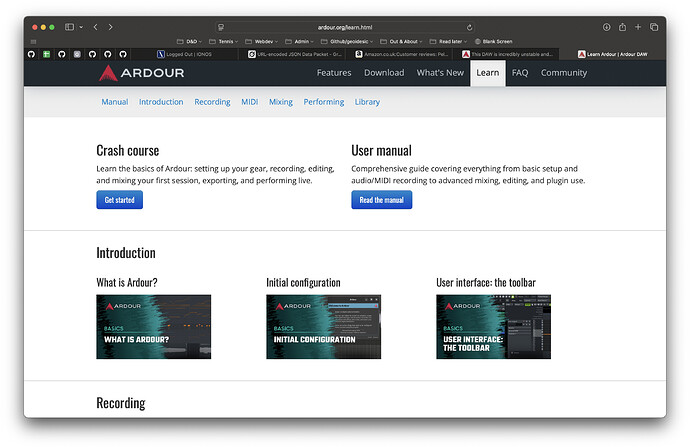Click the Read the manual button

381,200
